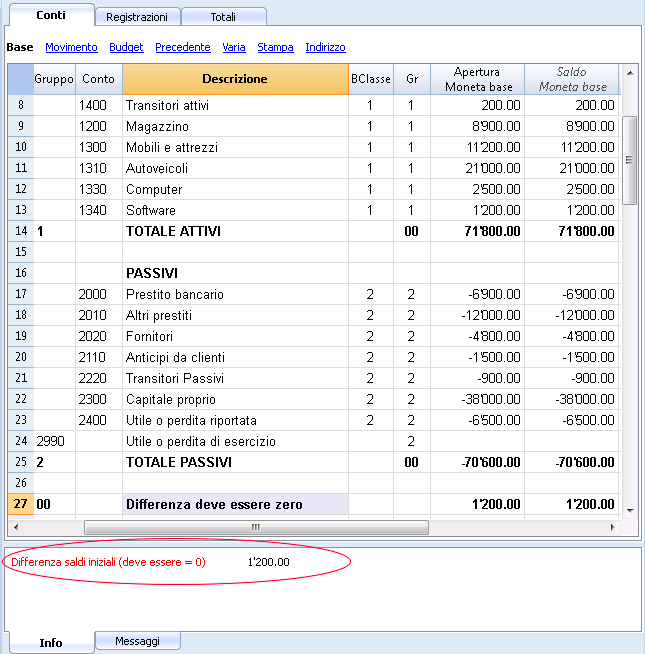The image size is (645, 654).
Task: Click the Differenza saldi iniziali info message
Action: coord(108,562)
